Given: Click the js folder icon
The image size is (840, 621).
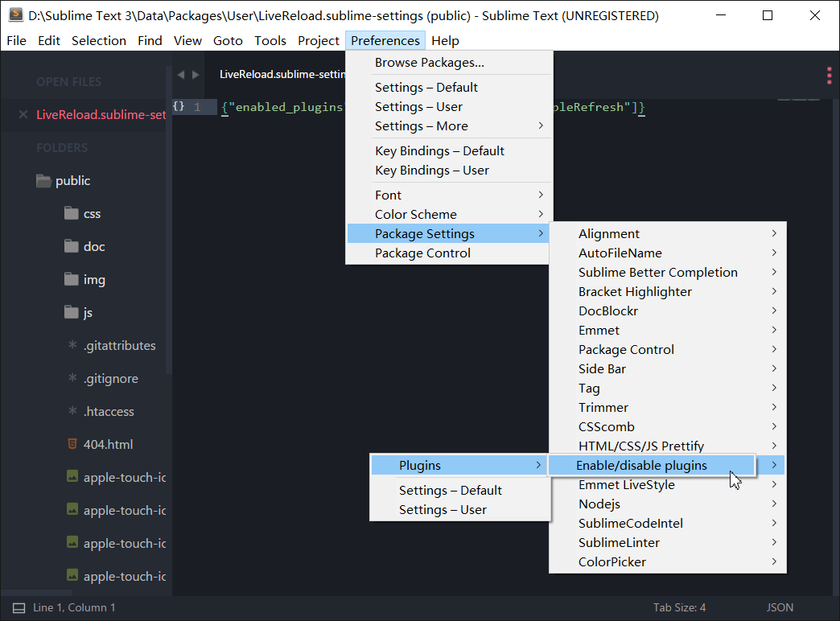Looking at the screenshot, I should [x=72, y=312].
